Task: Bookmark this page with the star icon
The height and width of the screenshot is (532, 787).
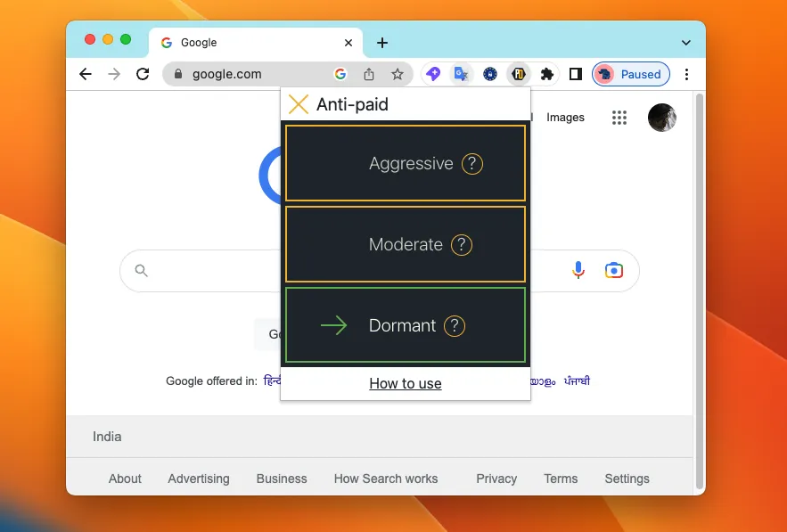Action: 398,74
